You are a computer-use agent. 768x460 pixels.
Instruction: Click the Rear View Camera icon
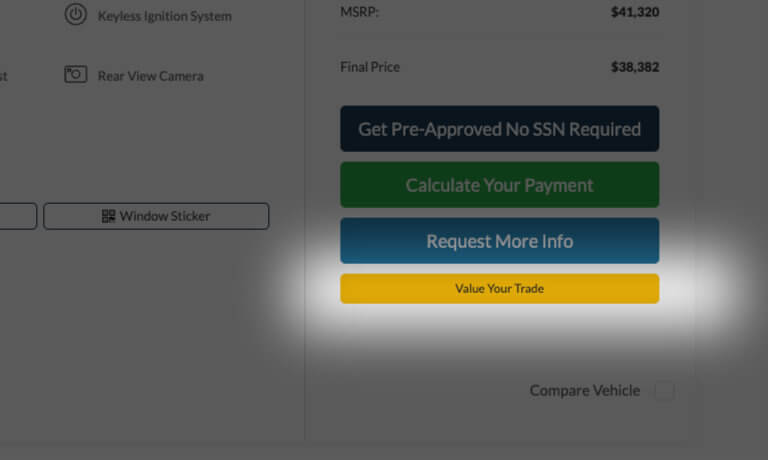[x=76, y=75]
